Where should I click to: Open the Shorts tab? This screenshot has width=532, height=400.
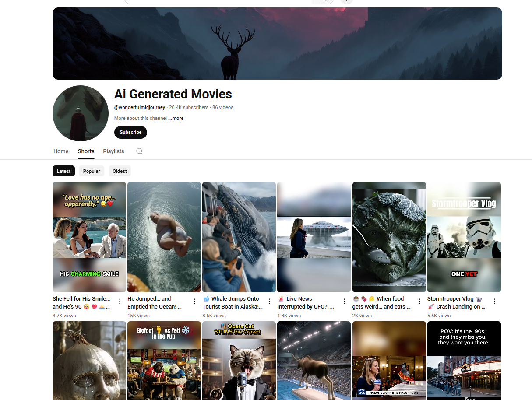tap(86, 151)
